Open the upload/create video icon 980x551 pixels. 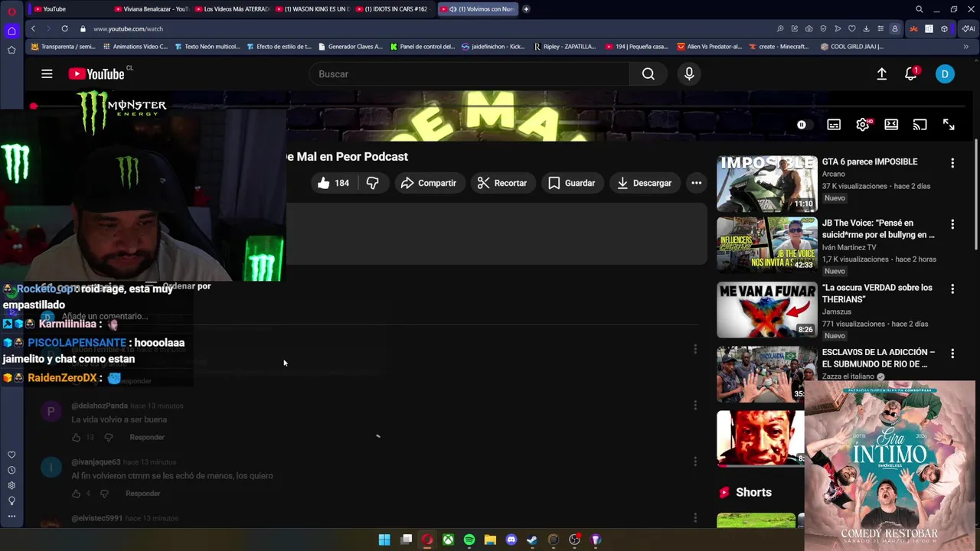[882, 74]
